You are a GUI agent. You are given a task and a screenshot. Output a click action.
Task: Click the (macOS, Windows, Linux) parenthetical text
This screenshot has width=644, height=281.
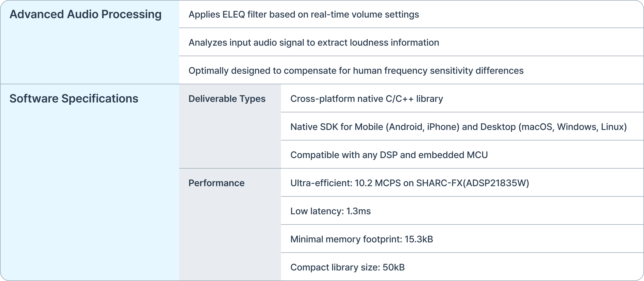tap(573, 127)
